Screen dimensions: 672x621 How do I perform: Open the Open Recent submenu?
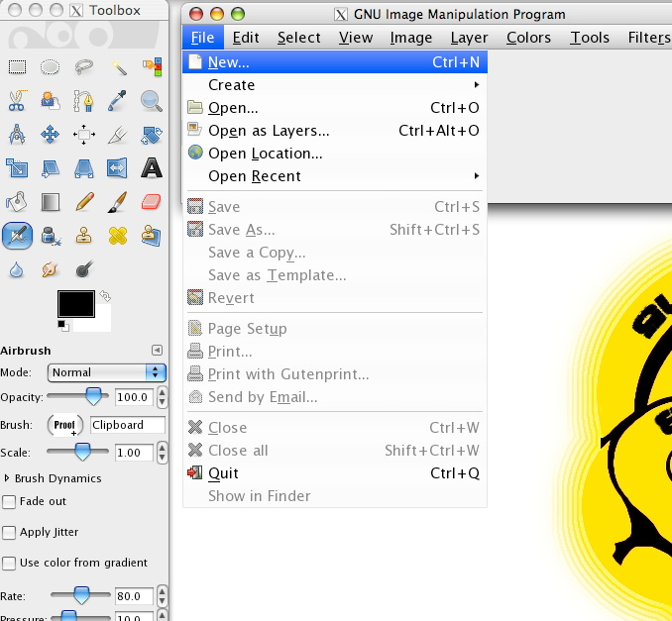point(335,176)
